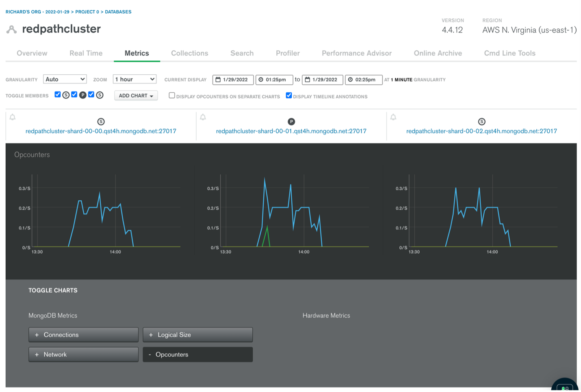Expand the Add Chart dropdown
Screen dimensions: 581x392
pyautogui.click(x=136, y=96)
